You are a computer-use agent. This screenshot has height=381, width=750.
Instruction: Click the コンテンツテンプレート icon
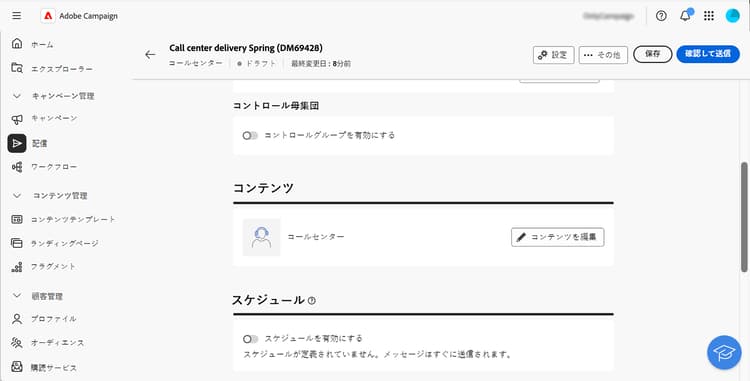[17, 219]
